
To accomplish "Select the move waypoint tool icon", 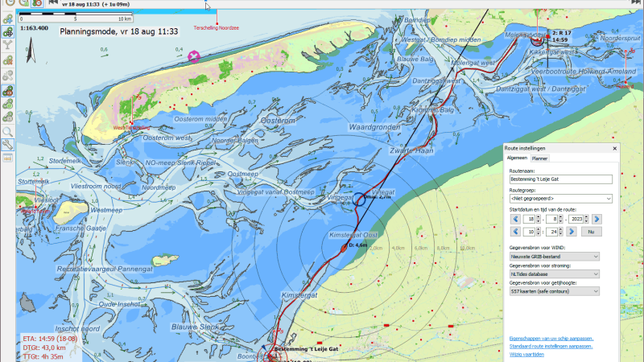I will [8, 32].
